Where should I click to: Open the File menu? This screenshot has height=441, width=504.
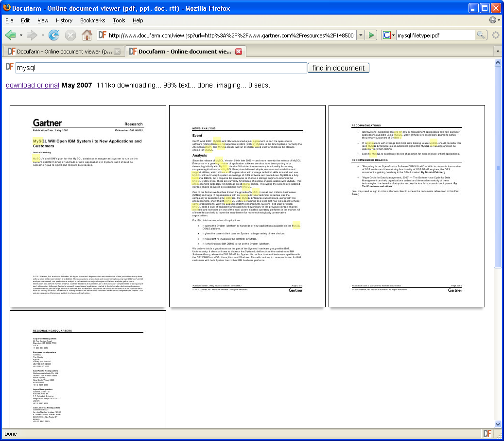tap(9, 20)
